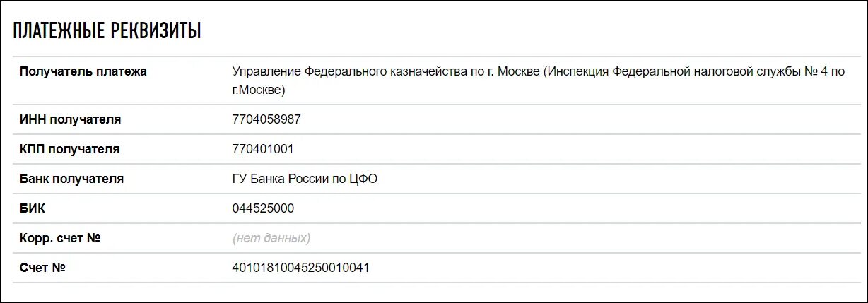Click the г.Москве) second line of recipient
This screenshot has width=868, height=303.
259,90
